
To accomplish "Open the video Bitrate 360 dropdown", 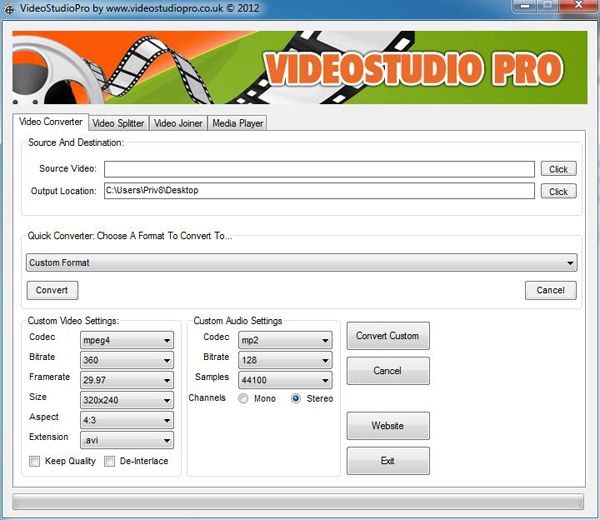I will click(127, 360).
